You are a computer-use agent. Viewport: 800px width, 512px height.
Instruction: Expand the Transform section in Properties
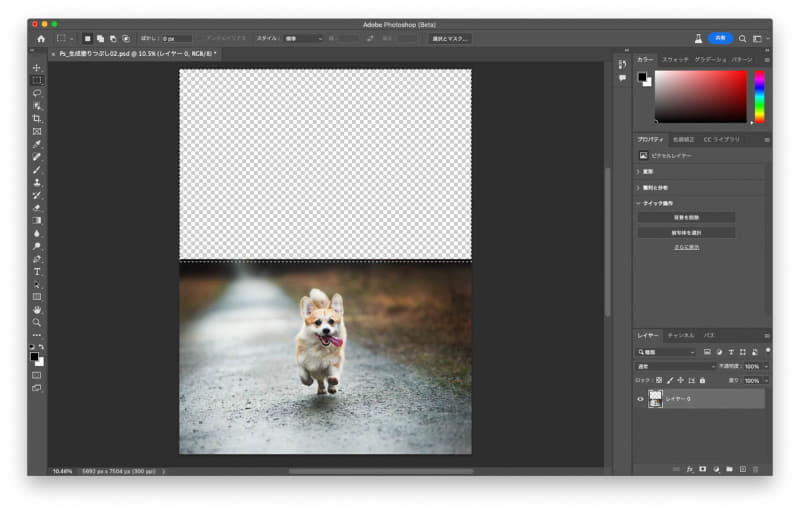click(x=638, y=172)
